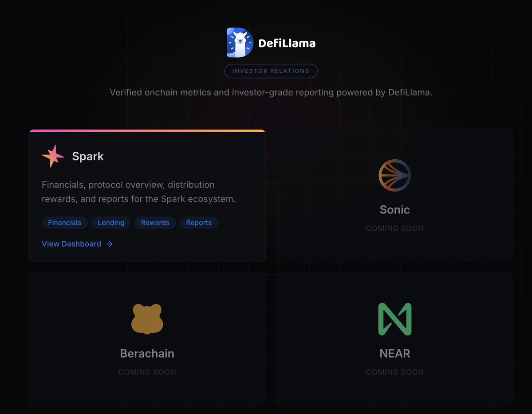Select the Spark card title
Viewport: 532px width, 414px height.
(88, 156)
